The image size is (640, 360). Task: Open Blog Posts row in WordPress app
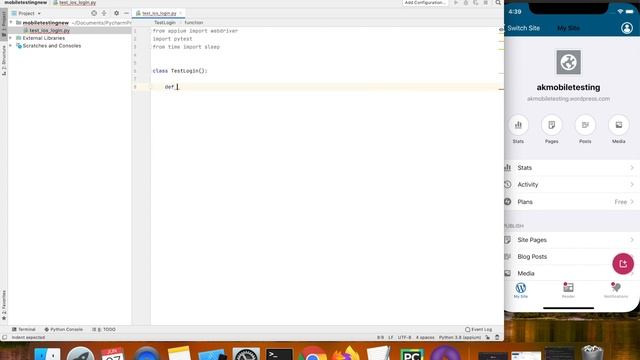click(572, 257)
